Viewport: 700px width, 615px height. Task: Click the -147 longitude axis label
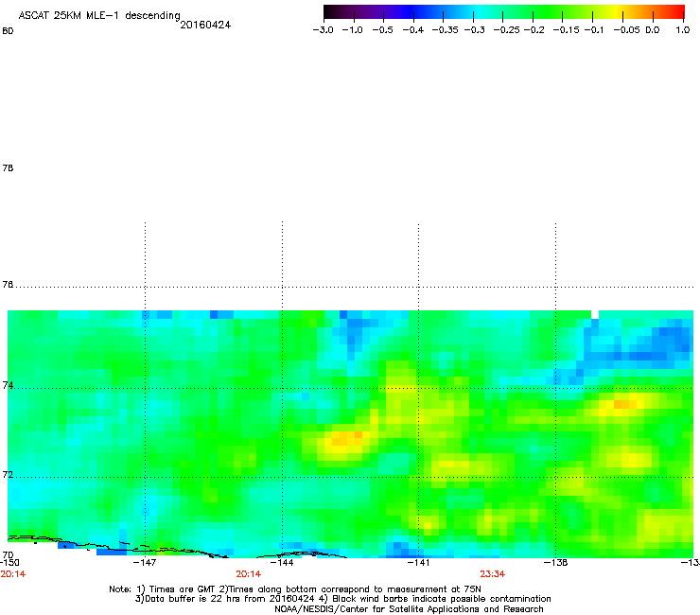(x=145, y=562)
